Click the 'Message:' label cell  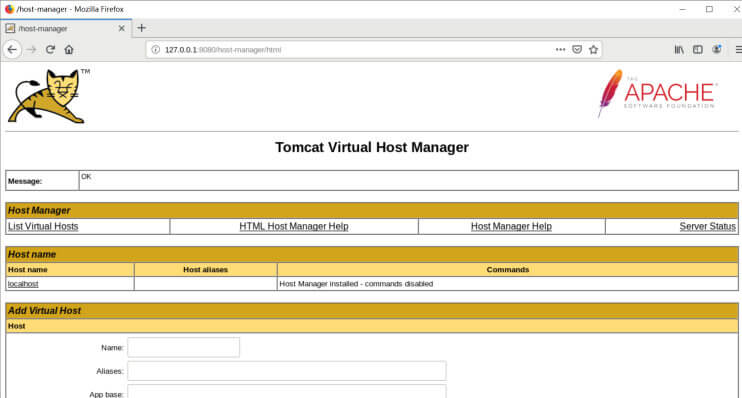click(x=42, y=181)
